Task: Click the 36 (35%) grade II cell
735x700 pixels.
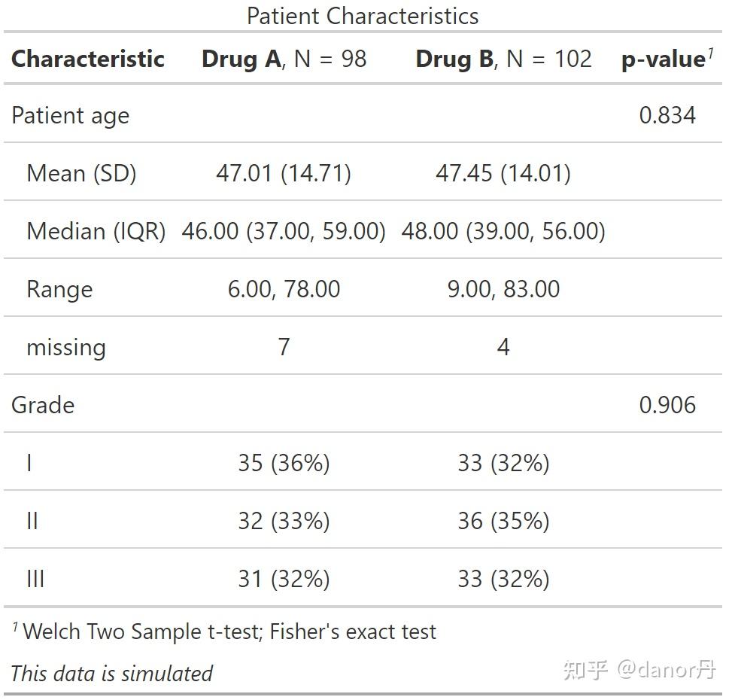Action: tap(503, 521)
